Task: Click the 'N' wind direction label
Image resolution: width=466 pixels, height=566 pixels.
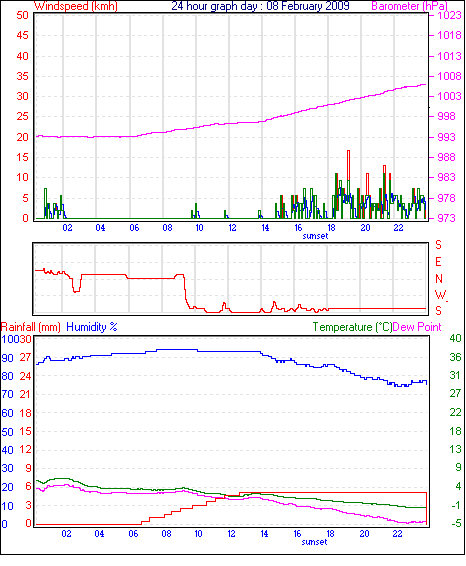Action: [x=439, y=279]
